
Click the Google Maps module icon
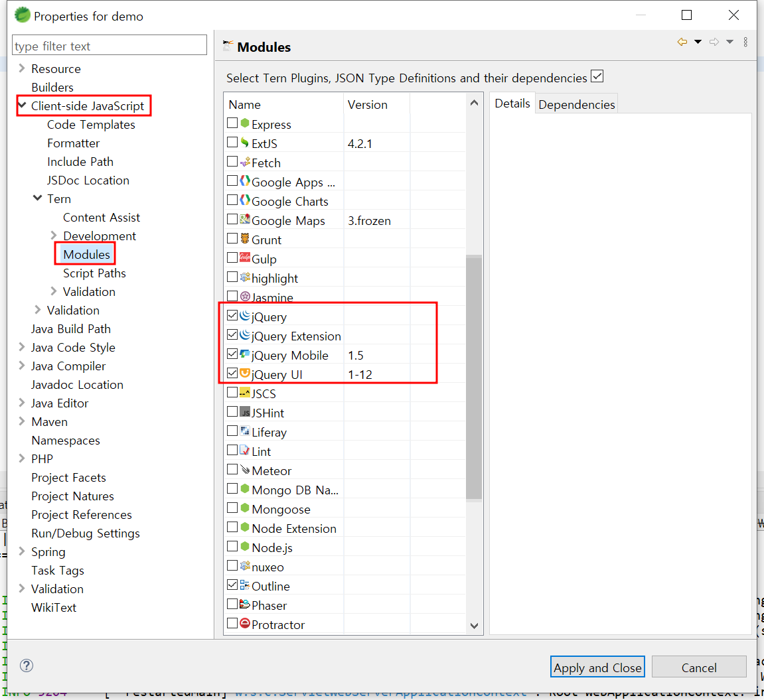[245, 220]
